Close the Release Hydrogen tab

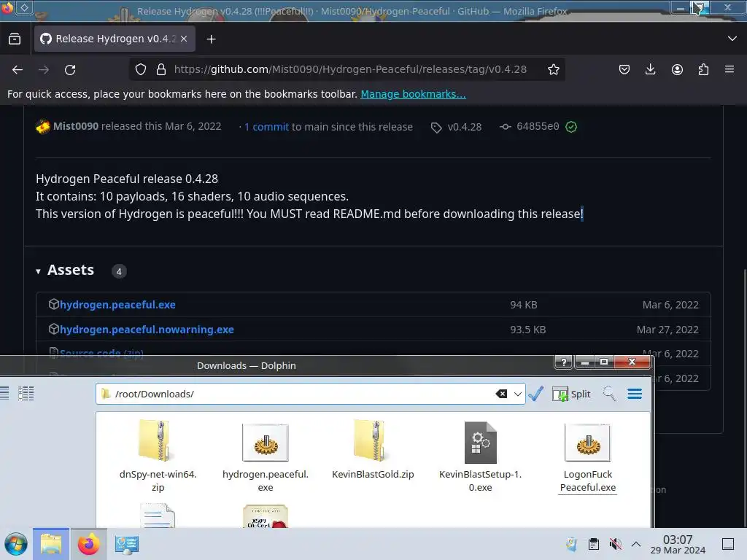(x=184, y=39)
